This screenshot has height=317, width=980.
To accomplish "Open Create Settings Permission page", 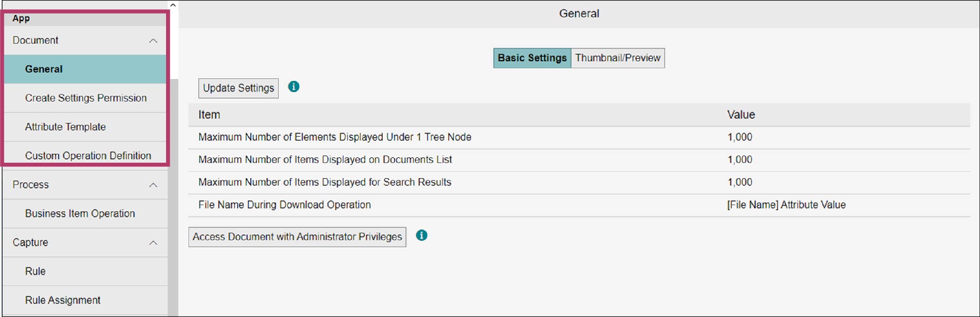I will coord(86,98).
